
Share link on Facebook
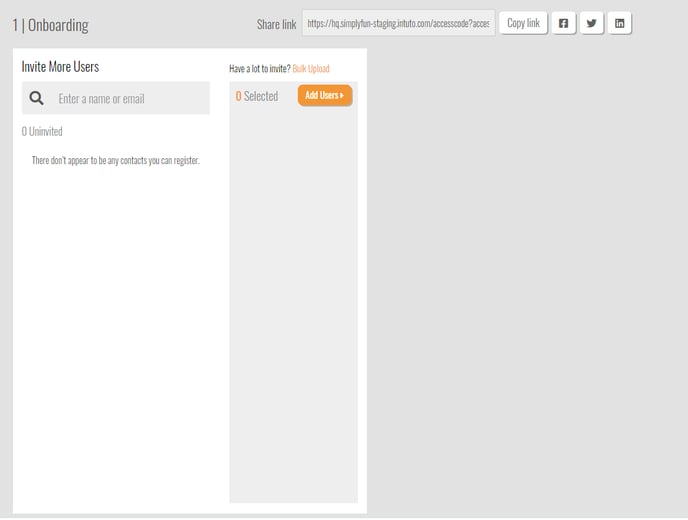(x=563, y=23)
